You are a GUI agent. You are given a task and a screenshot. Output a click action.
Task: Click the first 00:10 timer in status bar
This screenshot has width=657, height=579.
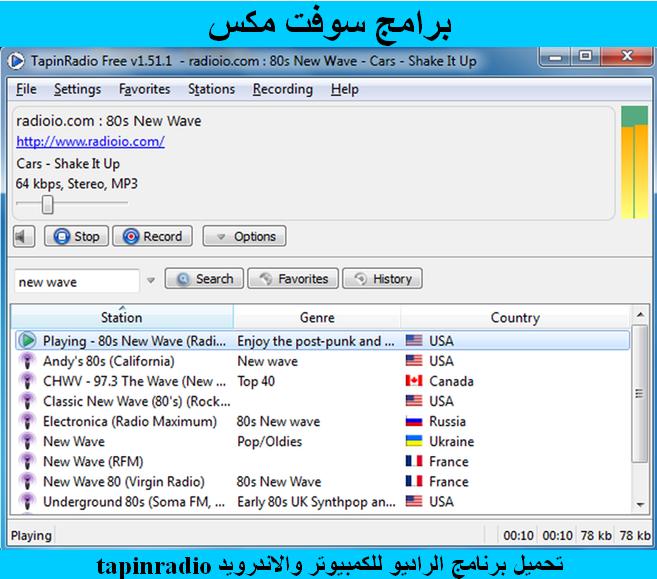pyautogui.click(x=518, y=535)
